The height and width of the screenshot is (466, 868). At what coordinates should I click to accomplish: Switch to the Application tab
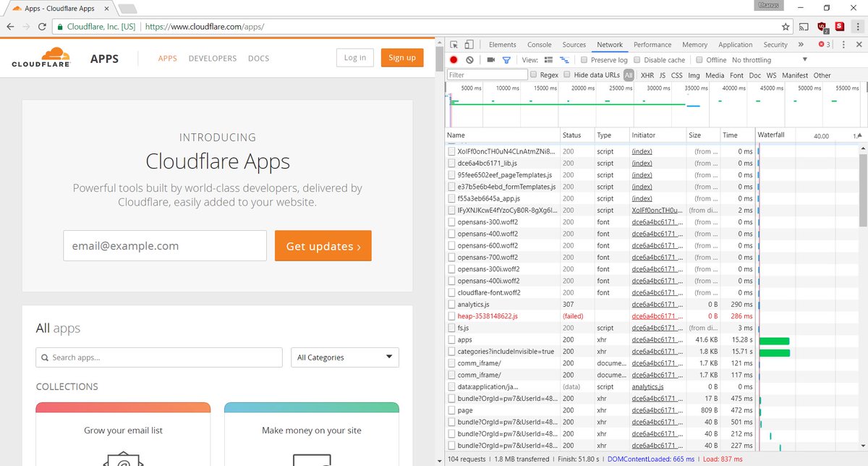tap(736, 45)
